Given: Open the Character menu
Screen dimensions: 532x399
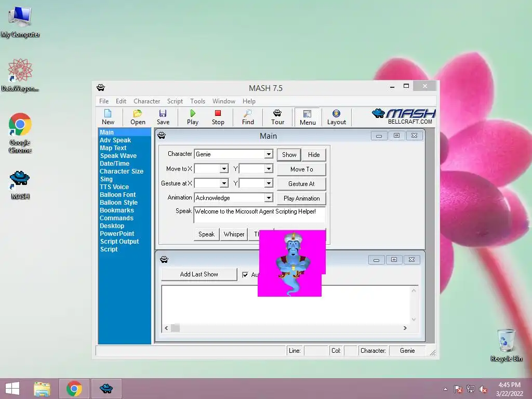Looking at the screenshot, I should [147, 101].
